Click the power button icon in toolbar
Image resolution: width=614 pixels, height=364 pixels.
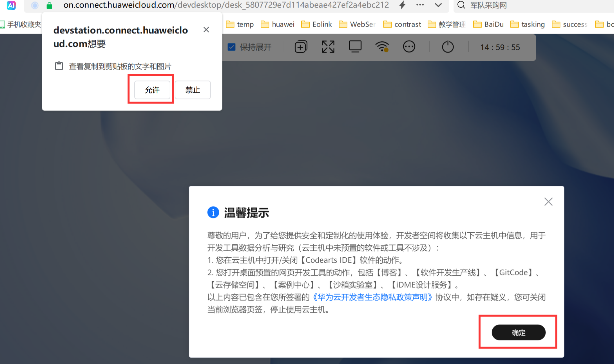coord(448,47)
